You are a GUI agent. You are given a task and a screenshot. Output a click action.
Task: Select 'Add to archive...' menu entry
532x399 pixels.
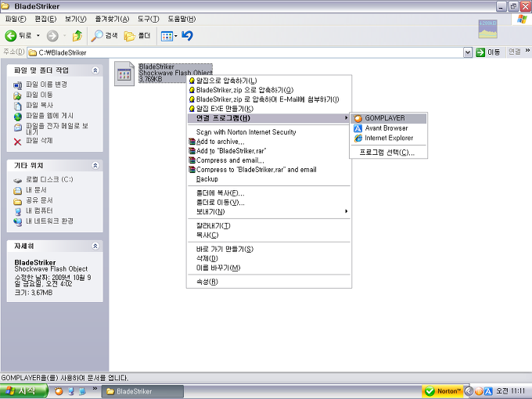tap(268, 142)
